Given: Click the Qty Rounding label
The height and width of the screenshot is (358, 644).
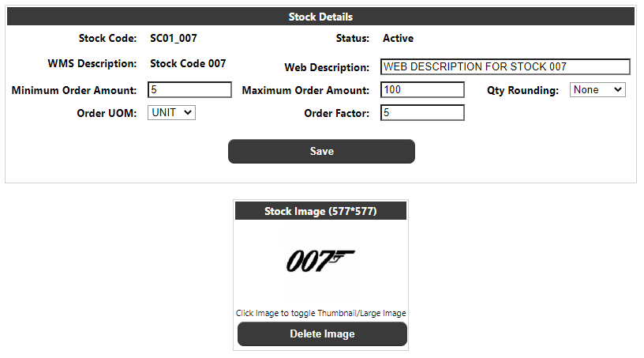Looking at the screenshot, I should click(x=522, y=91).
